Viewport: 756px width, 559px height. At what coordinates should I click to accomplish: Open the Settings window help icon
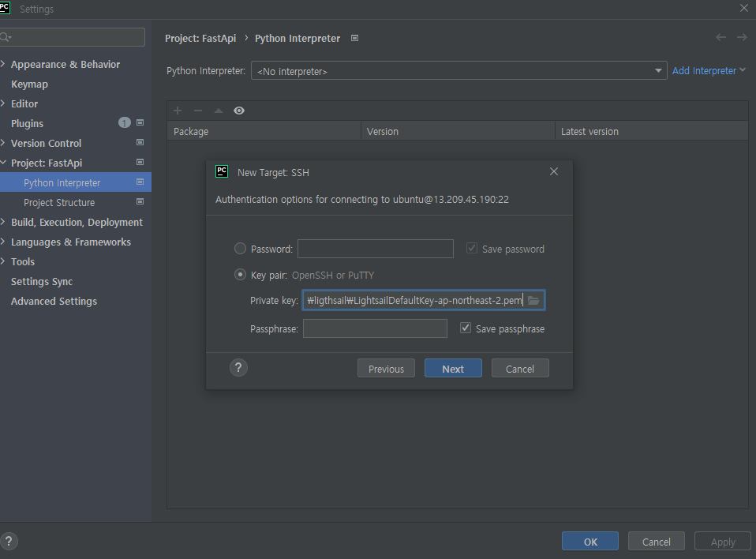coord(9,541)
